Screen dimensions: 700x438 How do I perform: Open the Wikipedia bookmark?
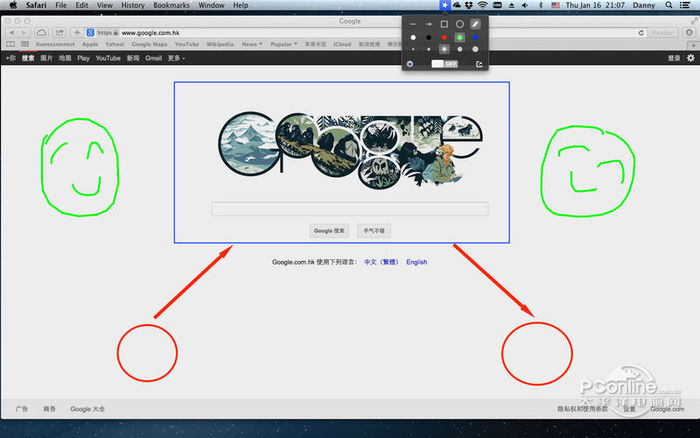point(220,44)
